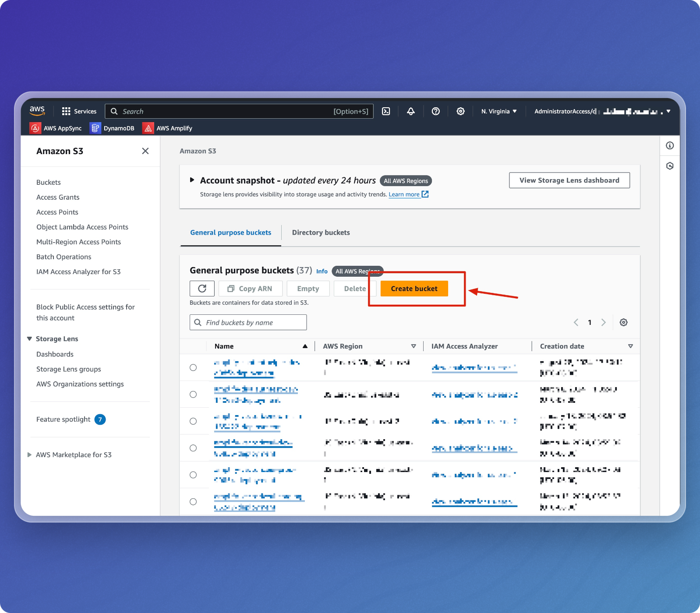This screenshot has height=613, width=700.
Task: Open the info panel icon at right edge
Action: click(670, 145)
